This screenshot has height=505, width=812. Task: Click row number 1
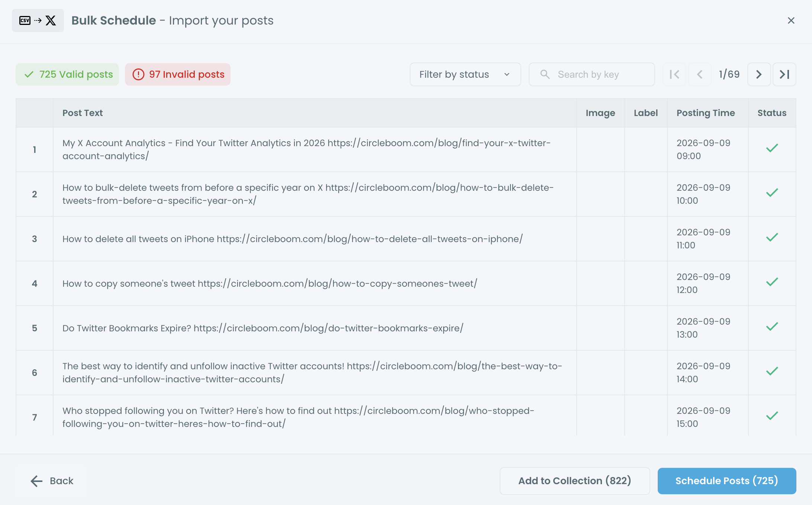tap(35, 149)
